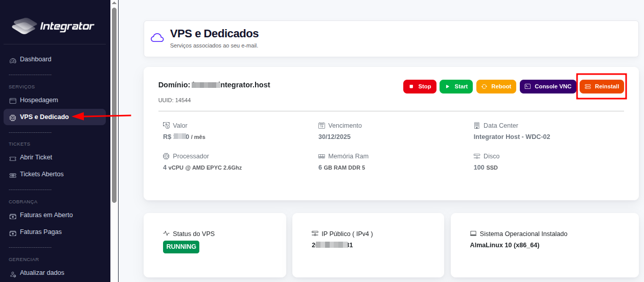Click the Disco drive icon
644x282 pixels.
(x=477, y=156)
